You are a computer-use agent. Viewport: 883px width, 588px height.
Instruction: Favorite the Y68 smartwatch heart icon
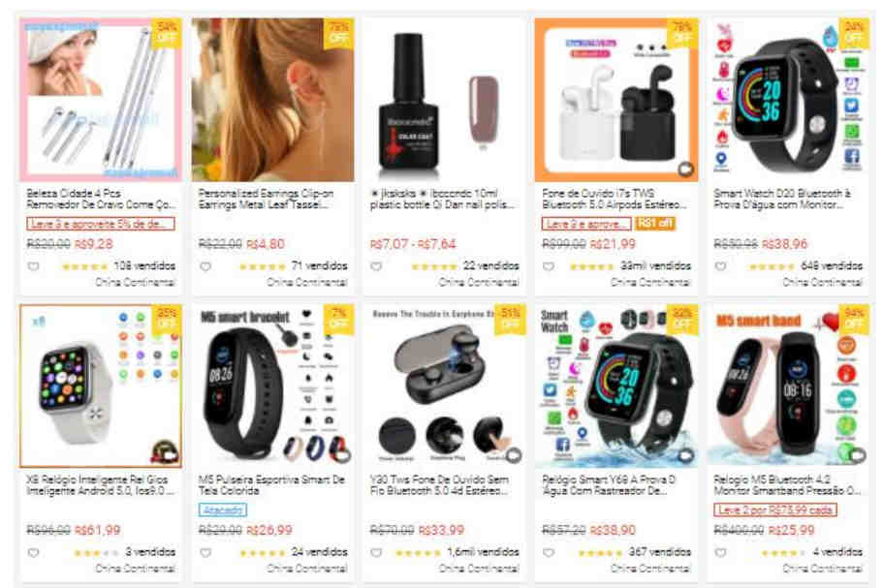pyautogui.click(x=549, y=553)
